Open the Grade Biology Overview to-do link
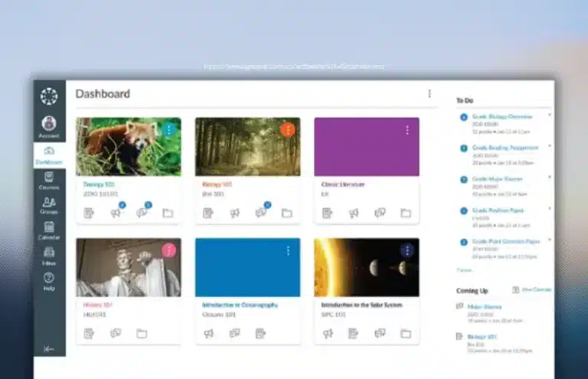Screen dimensions: 588x379 coord(502,116)
